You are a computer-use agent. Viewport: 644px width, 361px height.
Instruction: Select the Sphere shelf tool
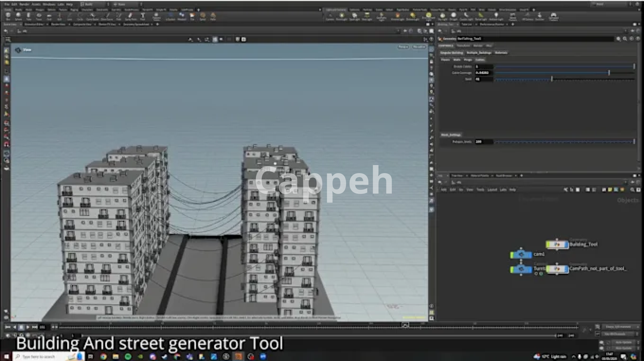point(18,16)
